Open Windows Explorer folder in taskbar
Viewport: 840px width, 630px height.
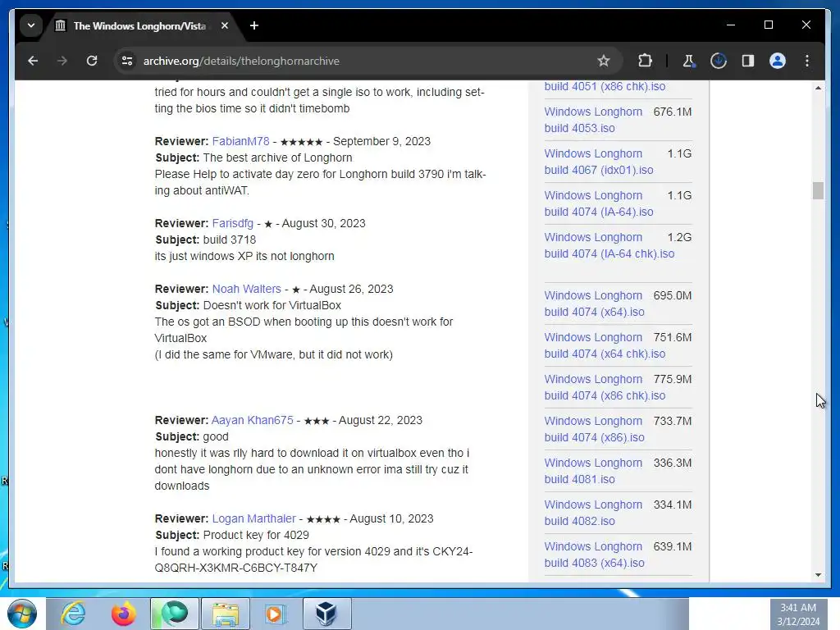pos(226,614)
